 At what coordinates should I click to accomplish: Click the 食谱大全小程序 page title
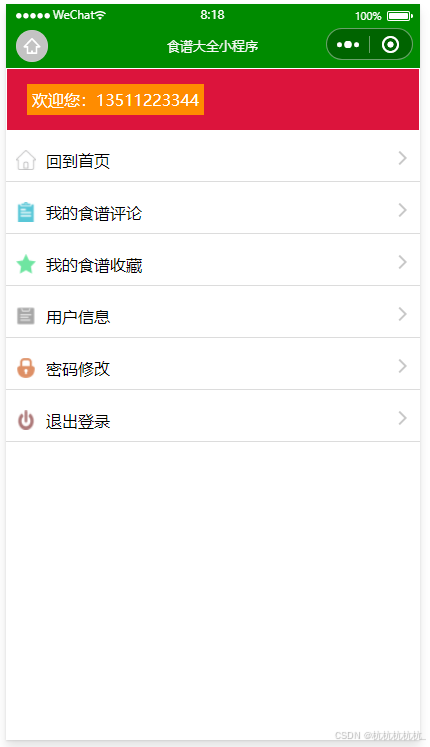[213, 46]
